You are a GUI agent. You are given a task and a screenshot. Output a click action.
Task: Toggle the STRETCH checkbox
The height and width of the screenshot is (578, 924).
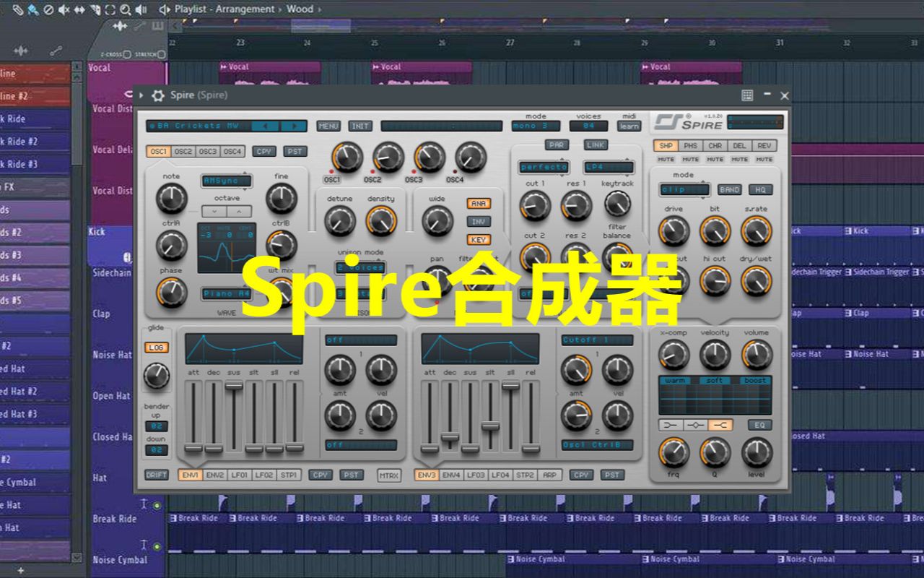coord(162,54)
